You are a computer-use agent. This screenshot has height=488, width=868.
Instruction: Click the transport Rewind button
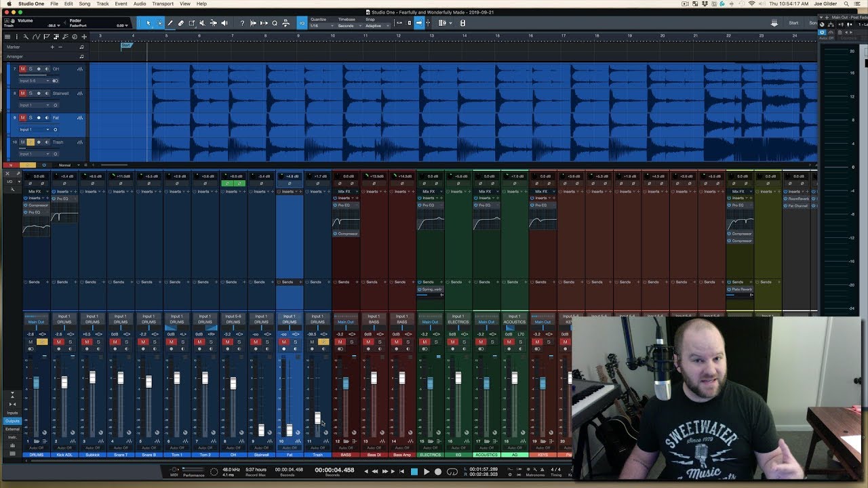(376, 471)
